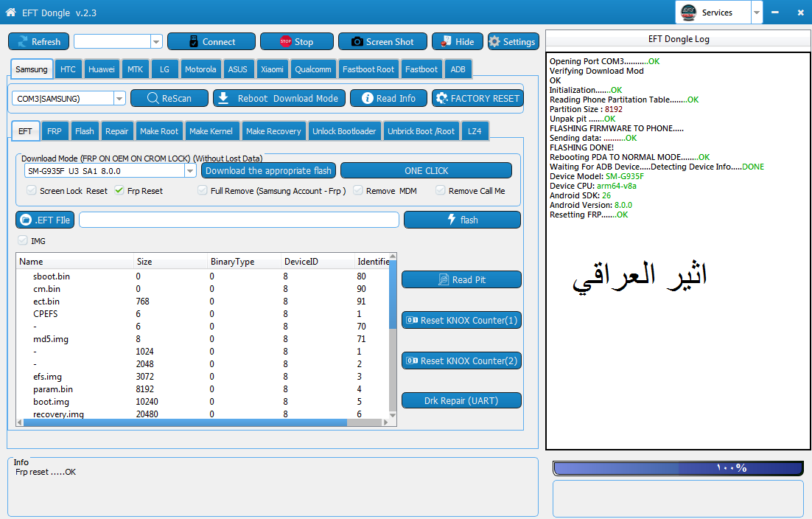Toggle Full Remove (Samsung Account - Frp) checkbox
This screenshot has height=519, width=812.
pos(203,190)
